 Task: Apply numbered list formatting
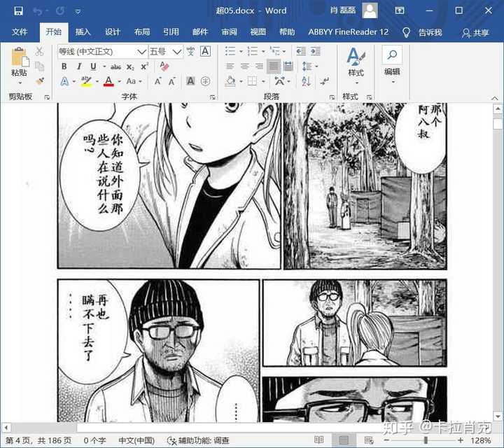click(253, 51)
